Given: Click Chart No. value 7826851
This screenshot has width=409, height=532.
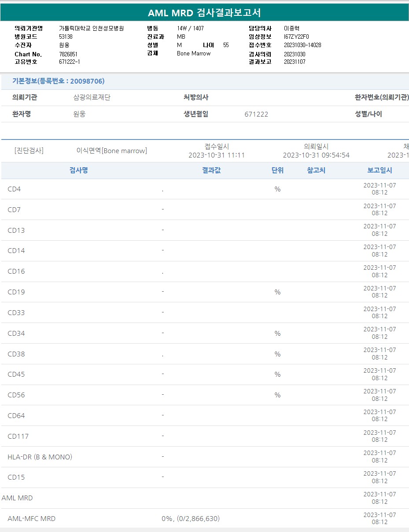Looking at the screenshot, I should 68,54.
